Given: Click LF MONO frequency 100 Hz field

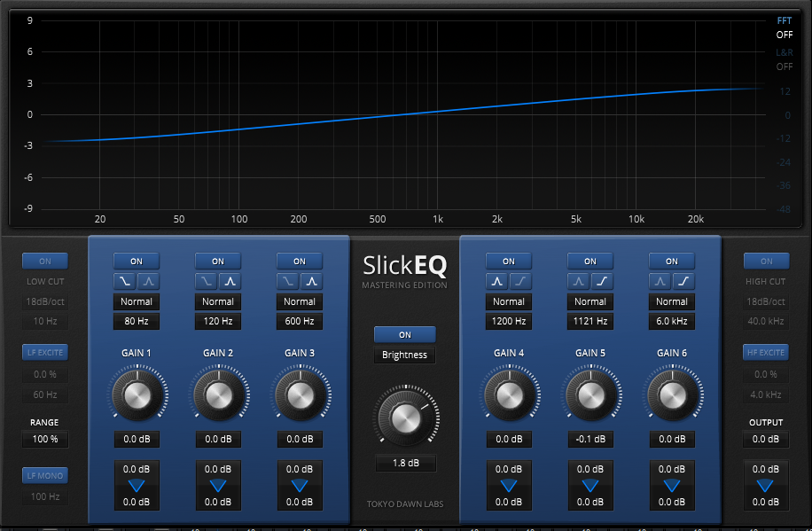Looking at the screenshot, I should click(45, 496).
